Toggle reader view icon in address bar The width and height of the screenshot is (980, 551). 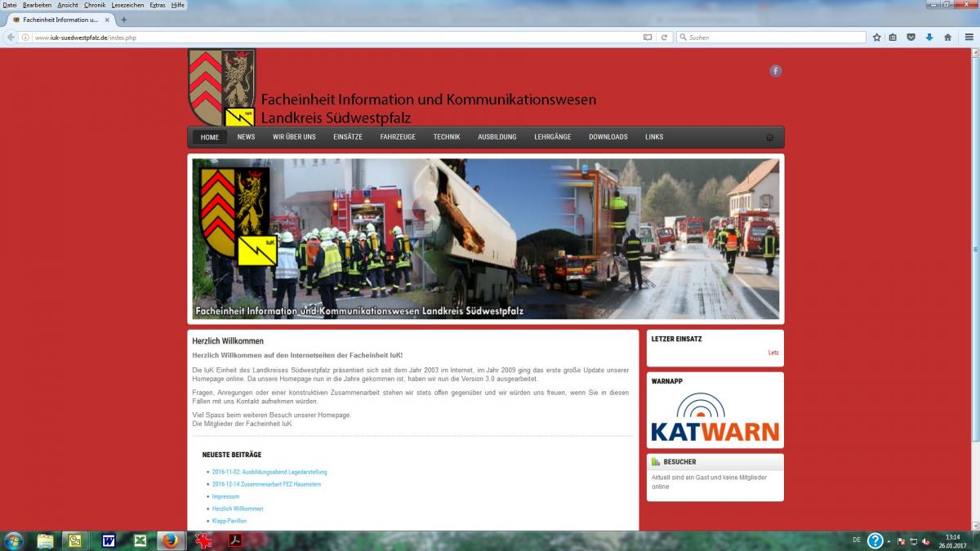pos(648,38)
